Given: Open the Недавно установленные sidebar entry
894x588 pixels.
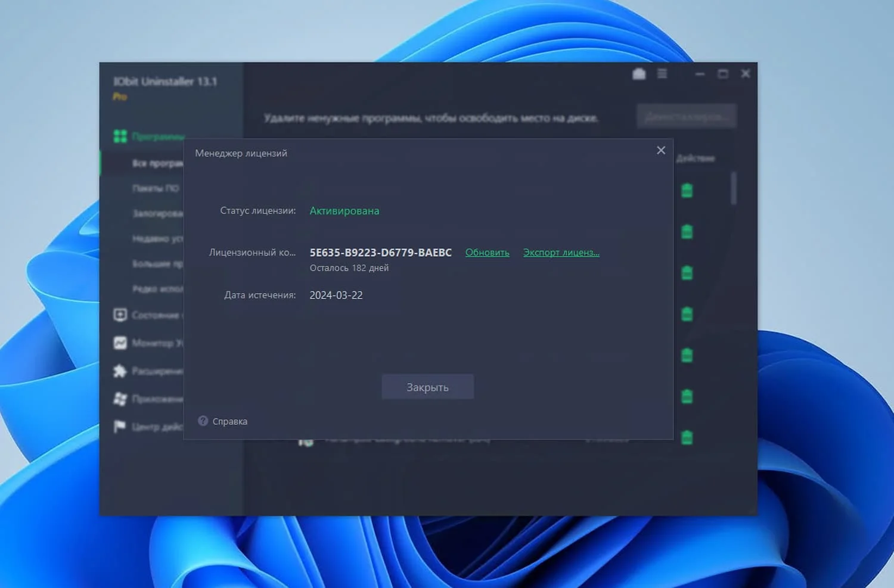Looking at the screenshot, I should 158,238.
